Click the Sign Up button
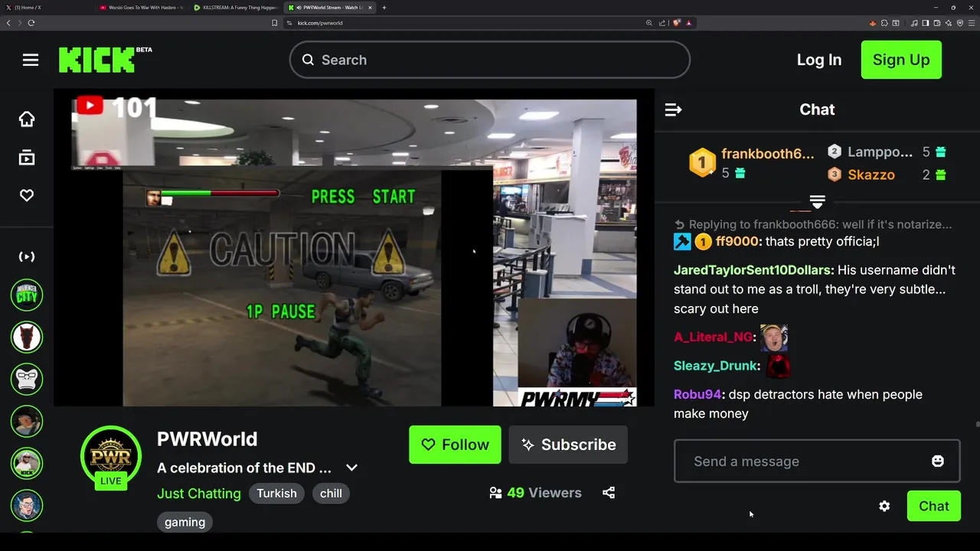980x551 pixels. coord(901,60)
